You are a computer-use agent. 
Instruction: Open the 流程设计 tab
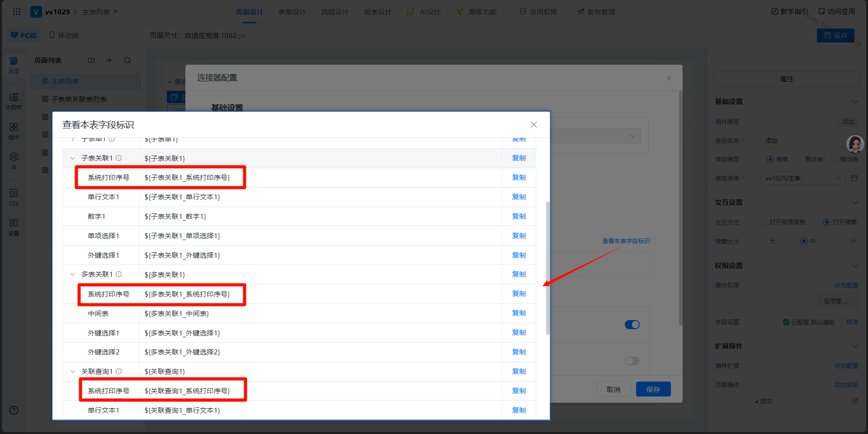(335, 12)
